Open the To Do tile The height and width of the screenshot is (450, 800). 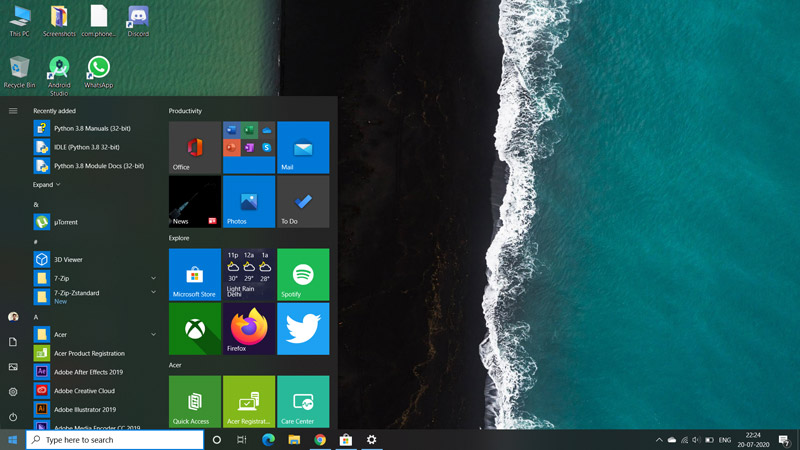point(303,202)
